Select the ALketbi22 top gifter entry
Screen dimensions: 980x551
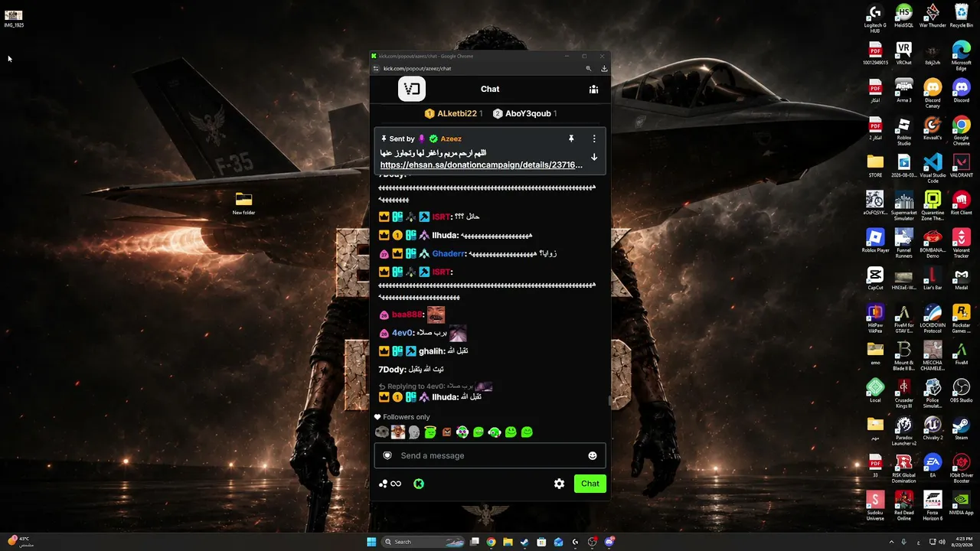453,113
